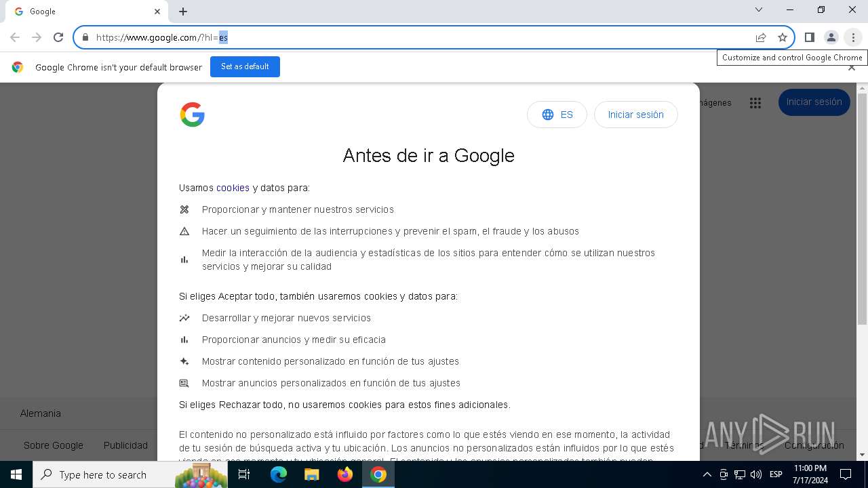
Task: Open the clock showing 11:00 PM
Action: [810, 474]
